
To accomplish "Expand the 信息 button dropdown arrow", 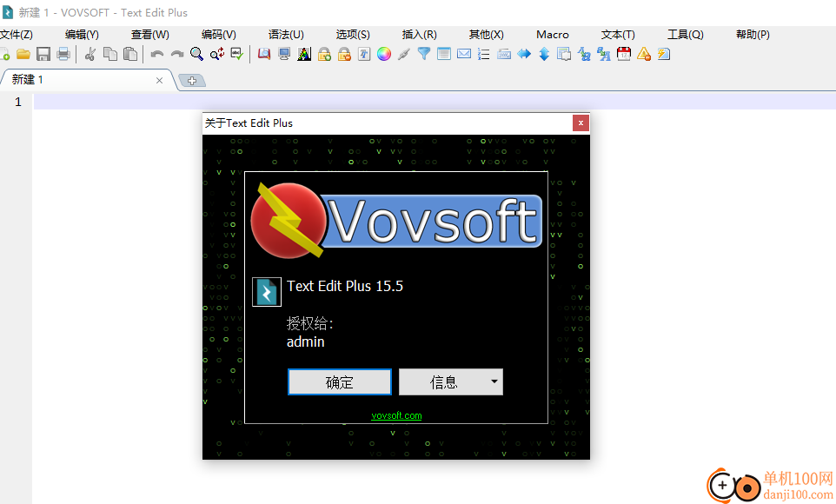I will click(x=494, y=381).
